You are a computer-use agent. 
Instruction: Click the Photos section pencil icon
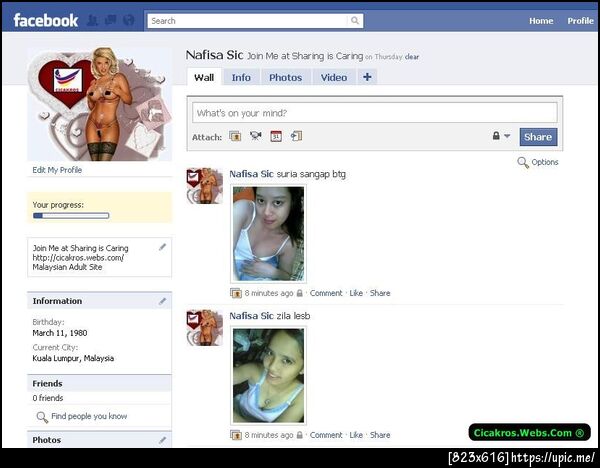(163, 440)
